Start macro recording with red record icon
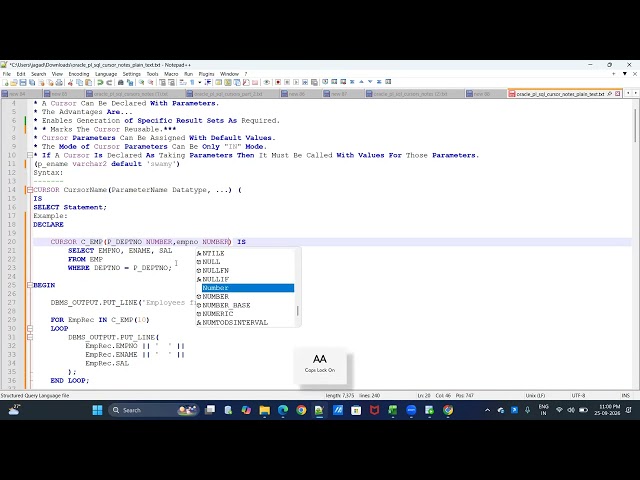Viewport: 640px width, 480px height. (x=278, y=82)
